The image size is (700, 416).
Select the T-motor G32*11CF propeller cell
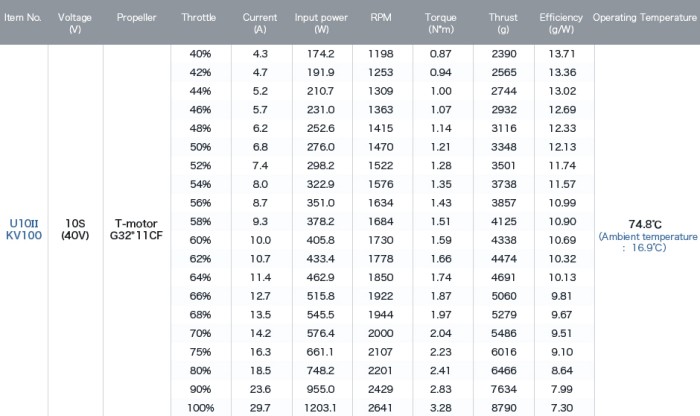point(136,229)
